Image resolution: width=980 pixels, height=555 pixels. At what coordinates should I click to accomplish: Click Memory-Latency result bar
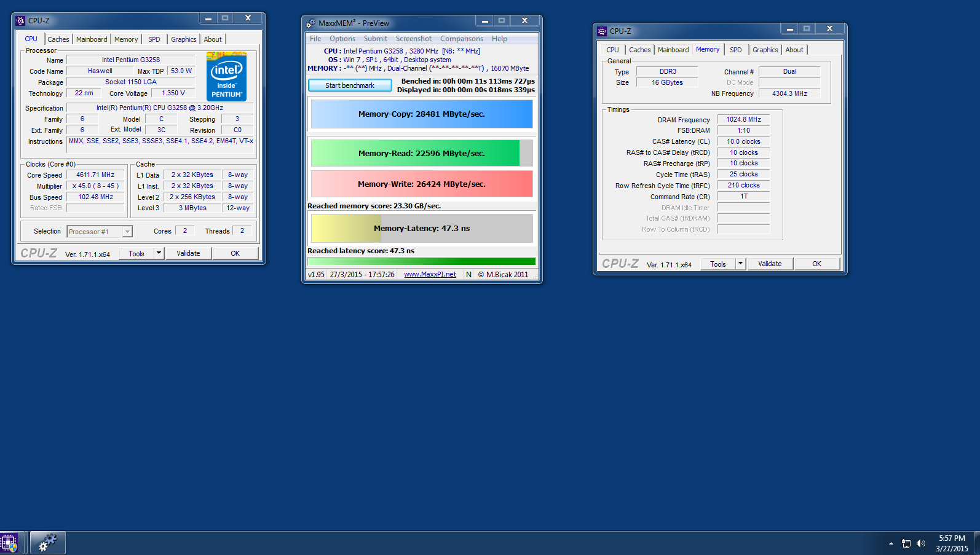[x=422, y=228]
